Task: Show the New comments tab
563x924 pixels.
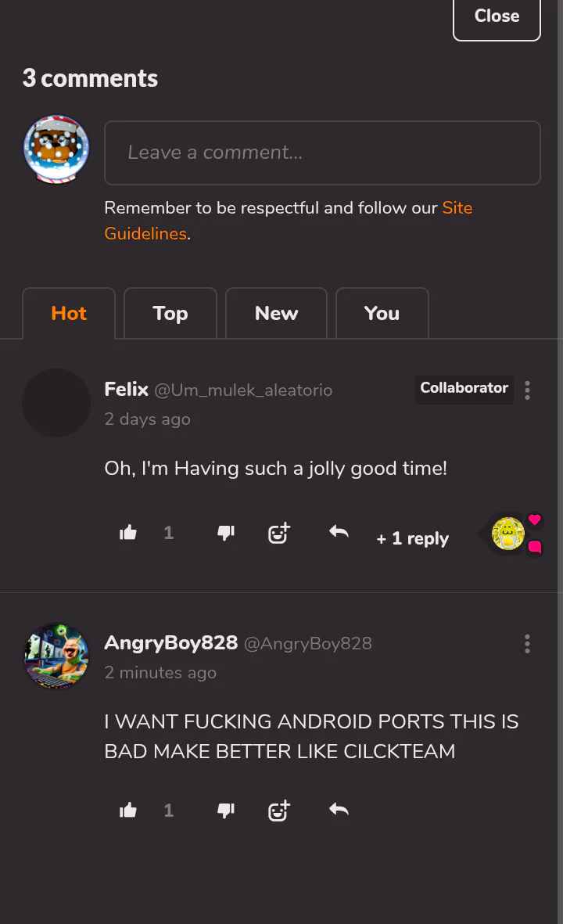Action: tap(276, 314)
